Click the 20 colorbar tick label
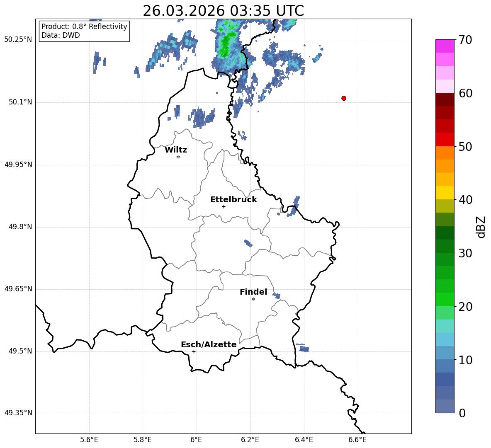 tap(465, 306)
